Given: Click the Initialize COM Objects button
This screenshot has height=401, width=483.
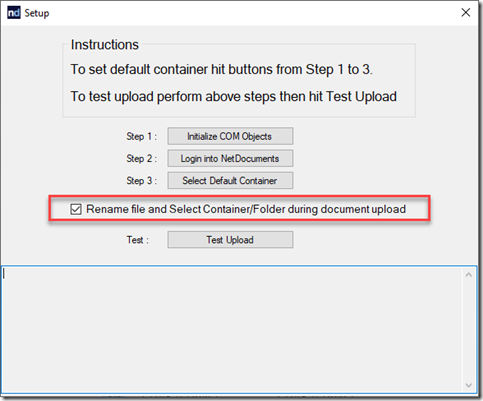Looking at the screenshot, I should coord(230,136).
